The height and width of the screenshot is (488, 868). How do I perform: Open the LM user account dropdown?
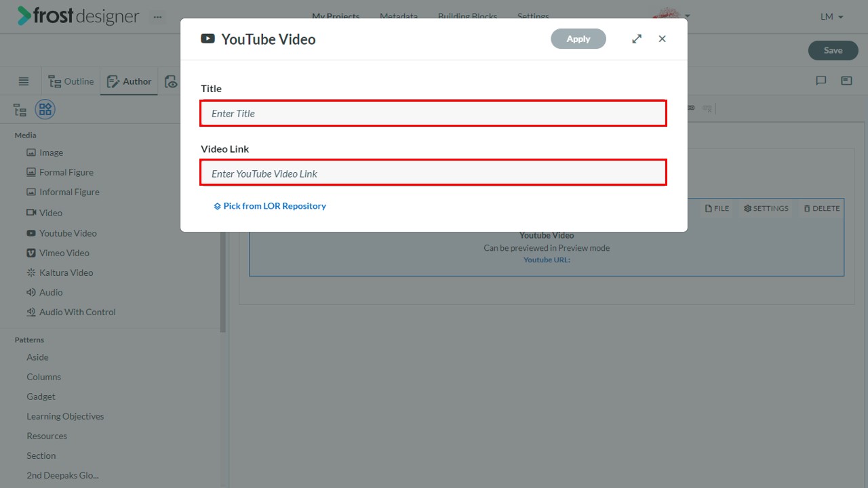coord(831,16)
